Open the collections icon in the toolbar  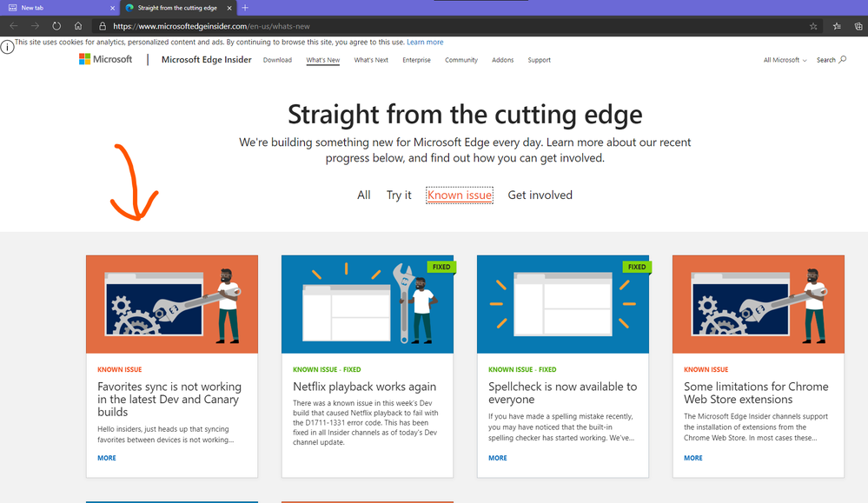pos(858,26)
